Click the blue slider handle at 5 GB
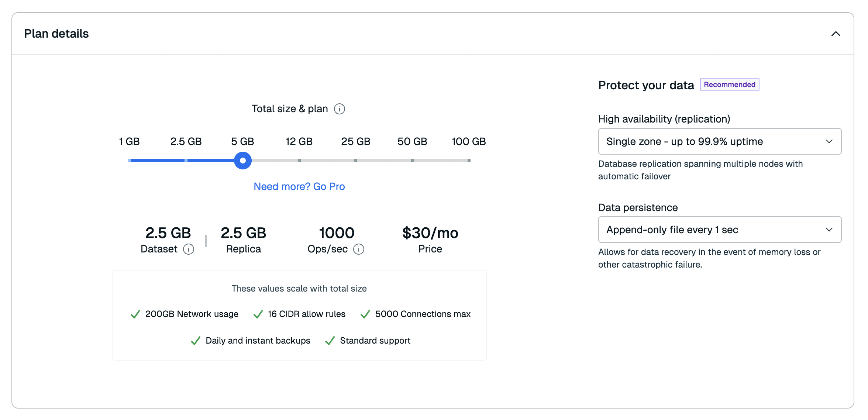The height and width of the screenshot is (420, 868). click(242, 161)
